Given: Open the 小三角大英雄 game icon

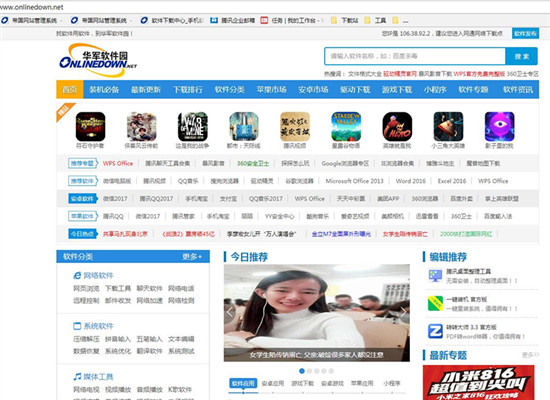Looking at the screenshot, I should (x=448, y=126).
